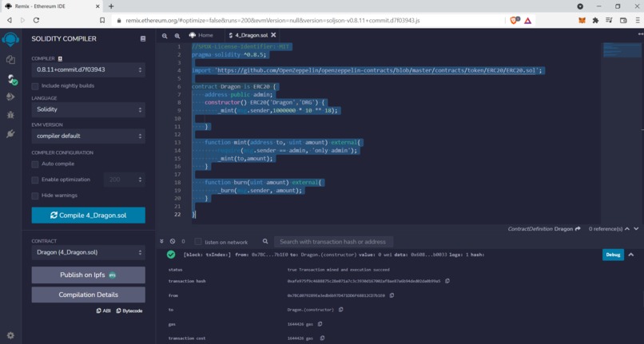Copy the gas value

pyautogui.click(x=320, y=324)
